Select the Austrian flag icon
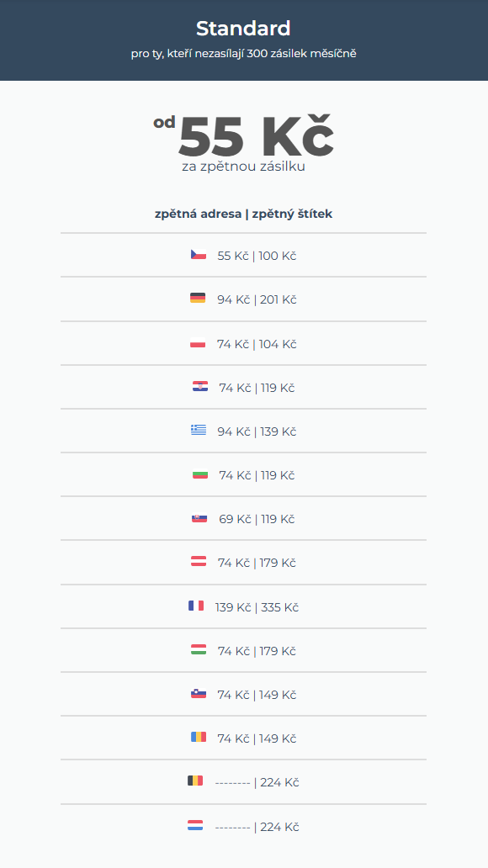 pyautogui.click(x=199, y=561)
